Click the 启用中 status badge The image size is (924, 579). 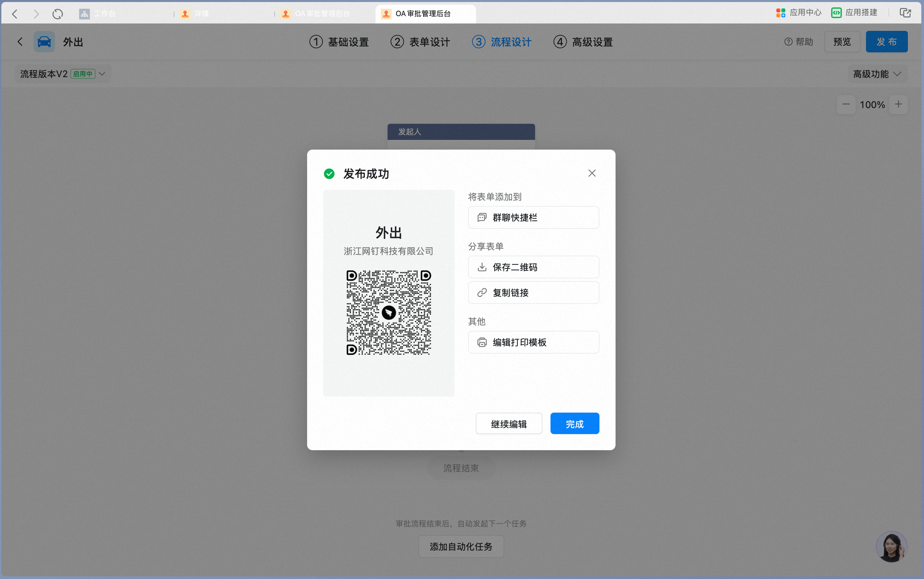[x=82, y=74]
